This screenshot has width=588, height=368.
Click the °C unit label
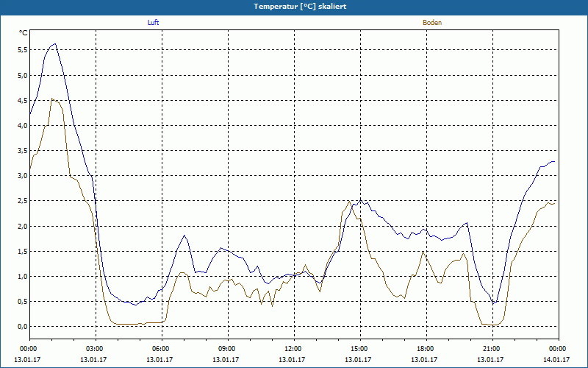(x=24, y=33)
